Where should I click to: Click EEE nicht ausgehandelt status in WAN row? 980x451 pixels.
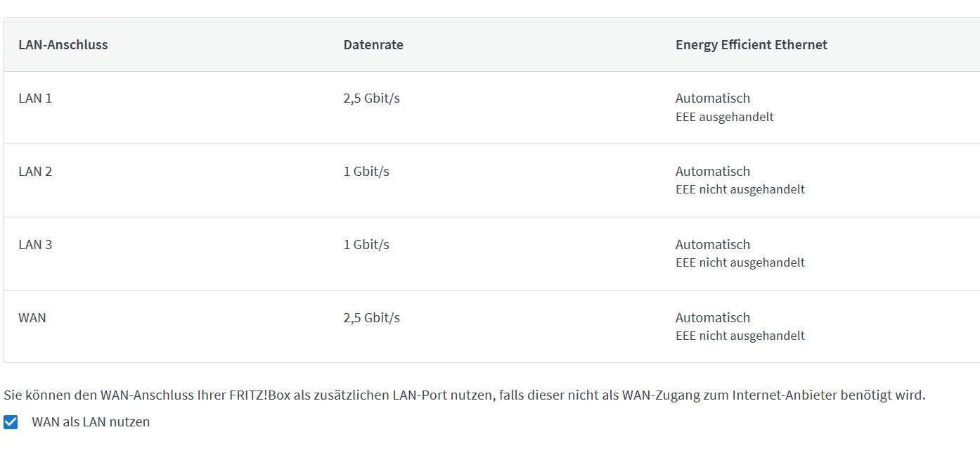coord(740,336)
